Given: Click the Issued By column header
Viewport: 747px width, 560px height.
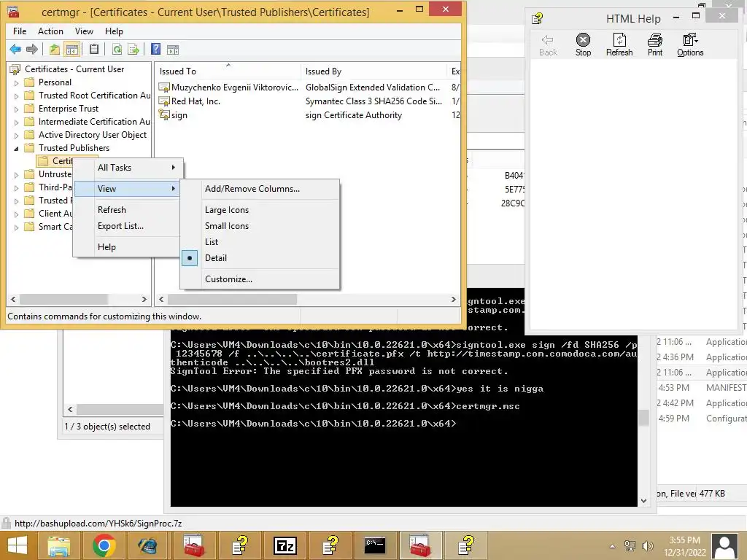Looking at the screenshot, I should pyautogui.click(x=374, y=71).
